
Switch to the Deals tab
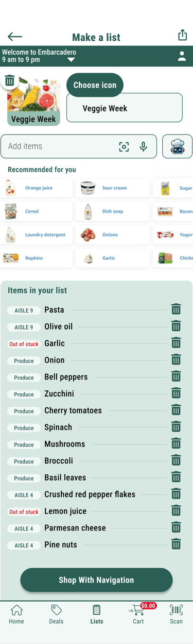click(56, 614)
